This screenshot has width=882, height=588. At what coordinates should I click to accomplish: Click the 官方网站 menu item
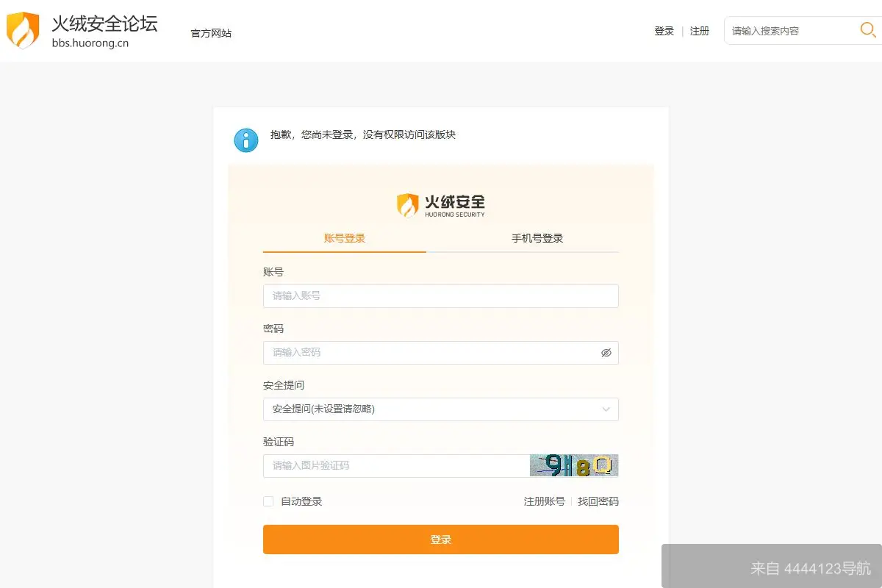209,33
